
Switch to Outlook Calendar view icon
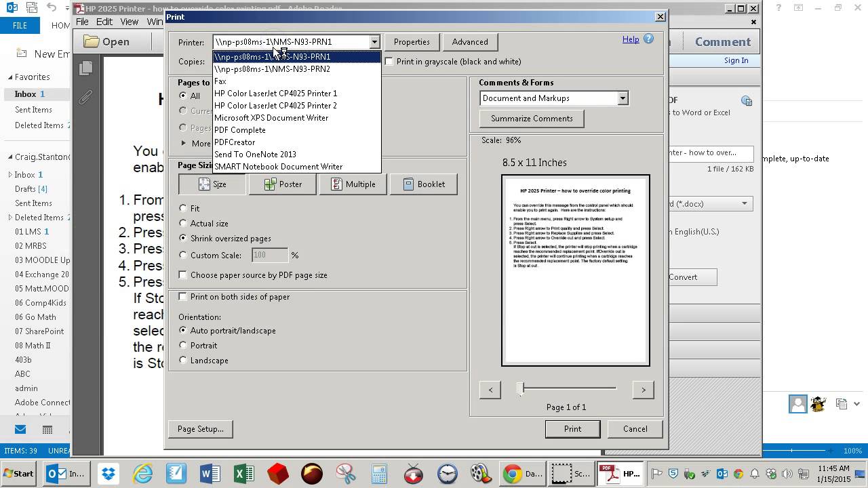(47, 429)
